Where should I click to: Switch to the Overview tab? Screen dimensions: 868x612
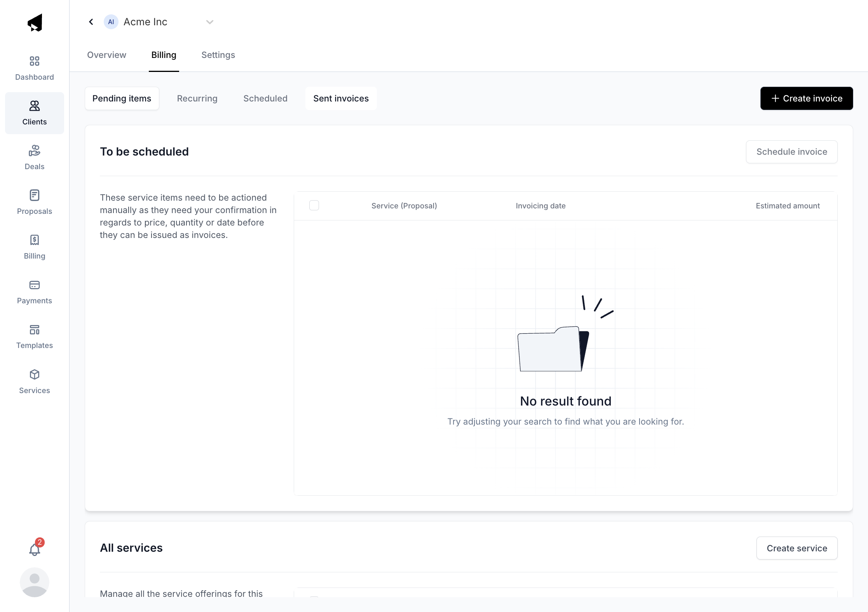(x=106, y=55)
